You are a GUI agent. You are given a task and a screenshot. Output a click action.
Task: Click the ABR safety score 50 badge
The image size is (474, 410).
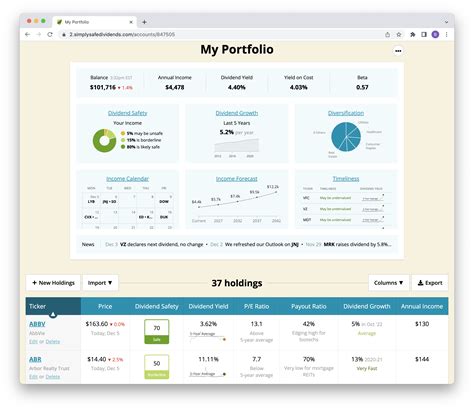click(x=157, y=367)
